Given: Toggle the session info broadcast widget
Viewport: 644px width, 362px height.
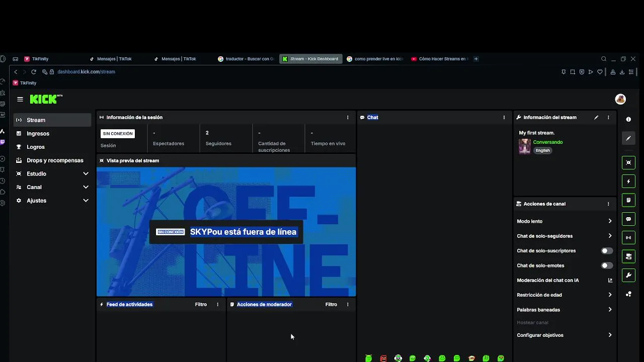Looking at the screenshot, I should coord(628,238).
